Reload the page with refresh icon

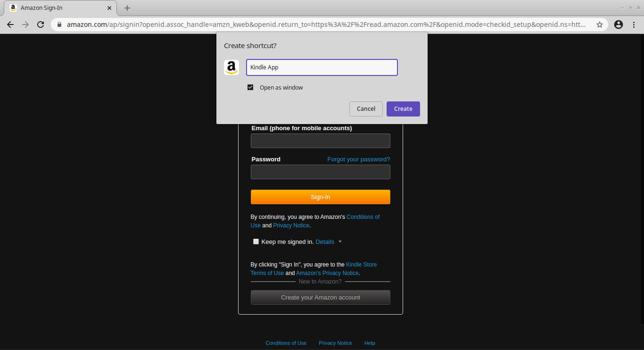[x=41, y=25]
